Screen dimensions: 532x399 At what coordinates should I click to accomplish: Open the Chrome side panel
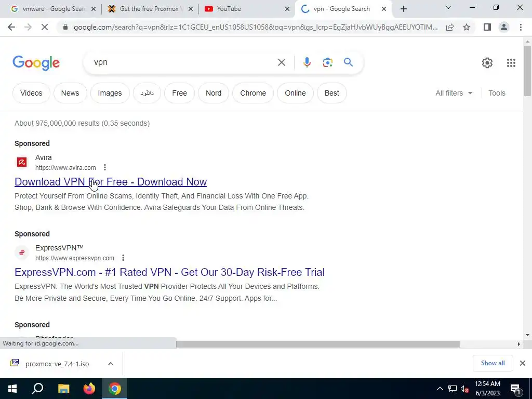point(487,27)
